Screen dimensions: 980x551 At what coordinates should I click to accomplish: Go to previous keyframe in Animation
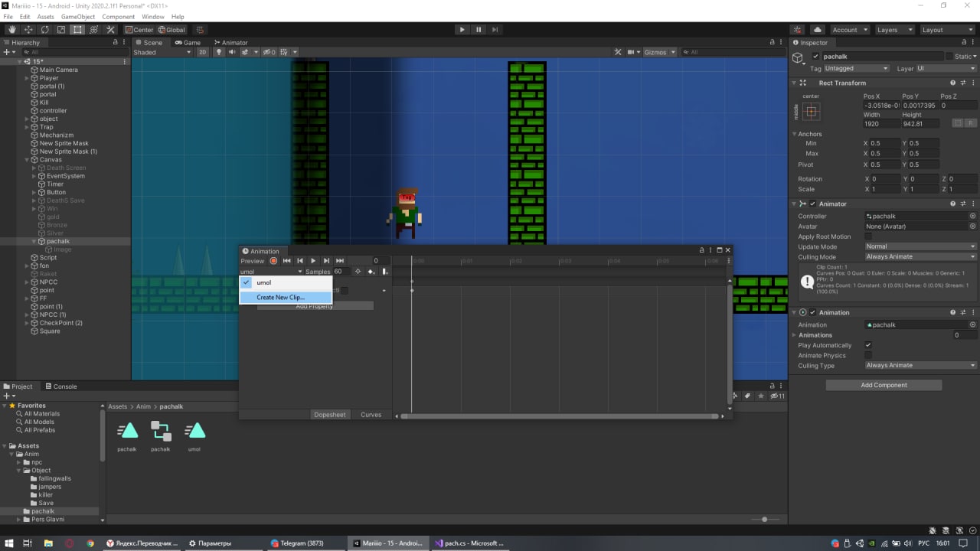[300, 261]
